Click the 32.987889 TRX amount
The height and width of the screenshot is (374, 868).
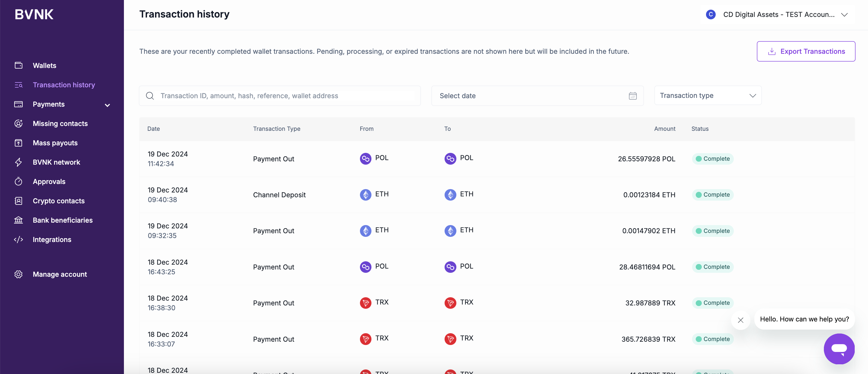pos(650,303)
